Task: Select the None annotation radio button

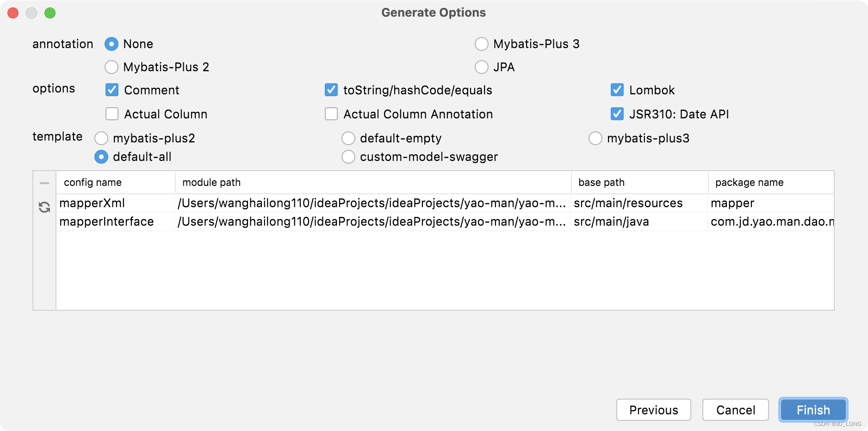Action: pyautogui.click(x=112, y=44)
